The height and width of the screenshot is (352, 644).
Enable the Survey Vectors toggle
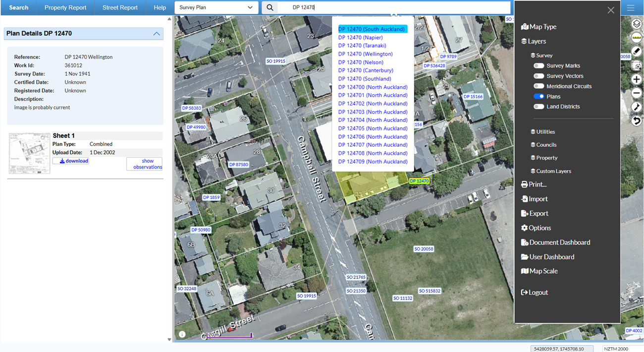[538, 76]
